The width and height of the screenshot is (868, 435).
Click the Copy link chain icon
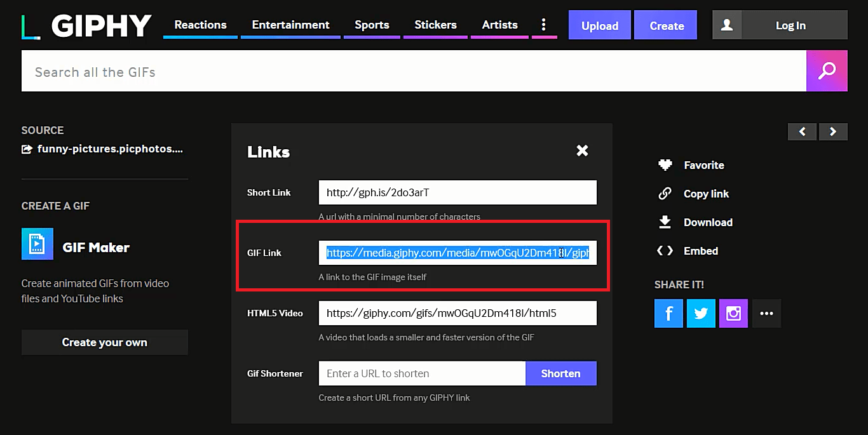[665, 194]
